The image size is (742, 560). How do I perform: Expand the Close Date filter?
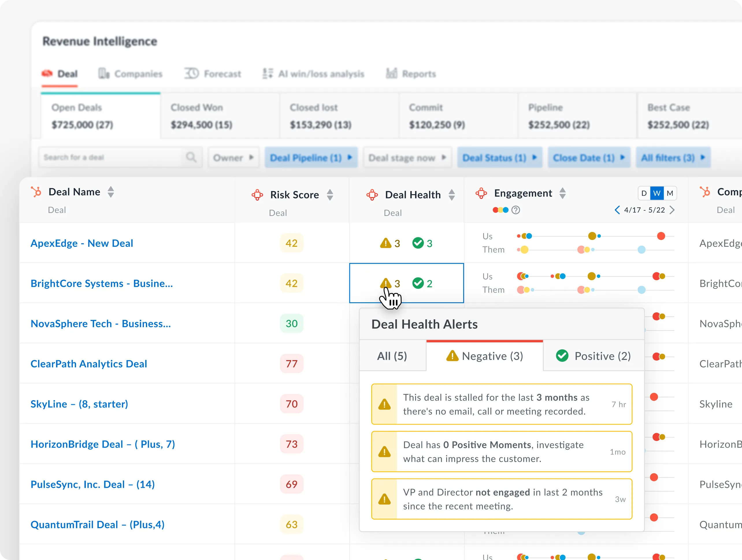coord(589,157)
